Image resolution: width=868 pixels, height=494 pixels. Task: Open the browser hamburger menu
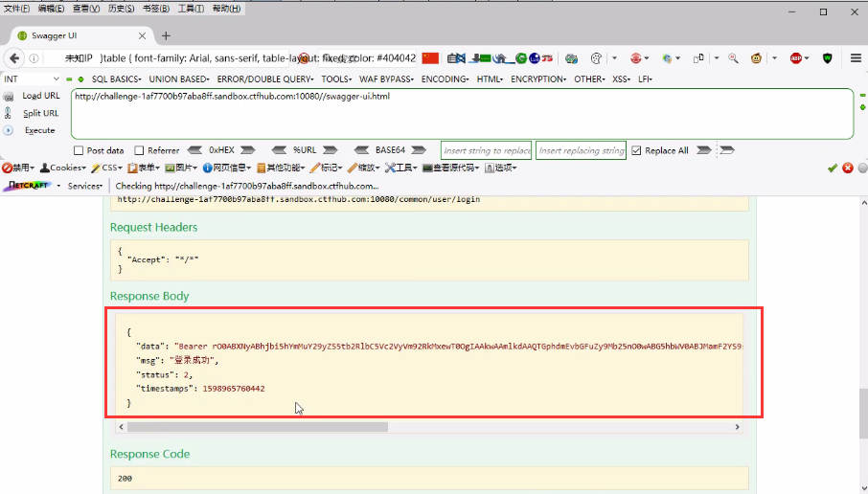coord(856,57)
